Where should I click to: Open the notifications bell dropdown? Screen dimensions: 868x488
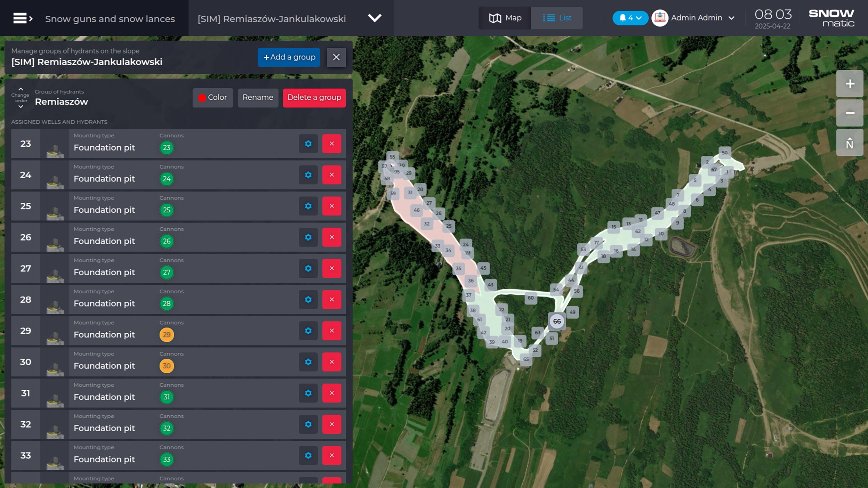pyautogui.click(x=630, y=18)
